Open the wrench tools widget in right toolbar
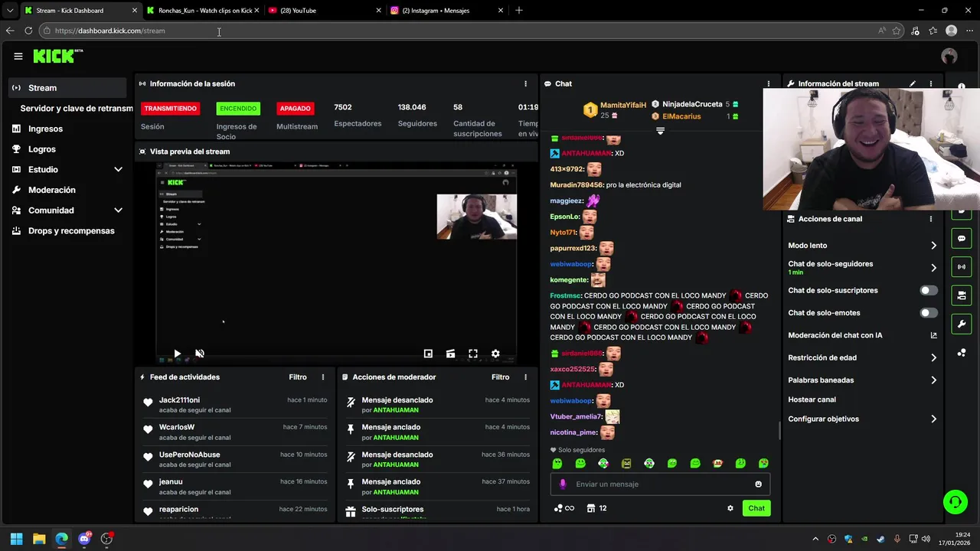 [962, 324]
